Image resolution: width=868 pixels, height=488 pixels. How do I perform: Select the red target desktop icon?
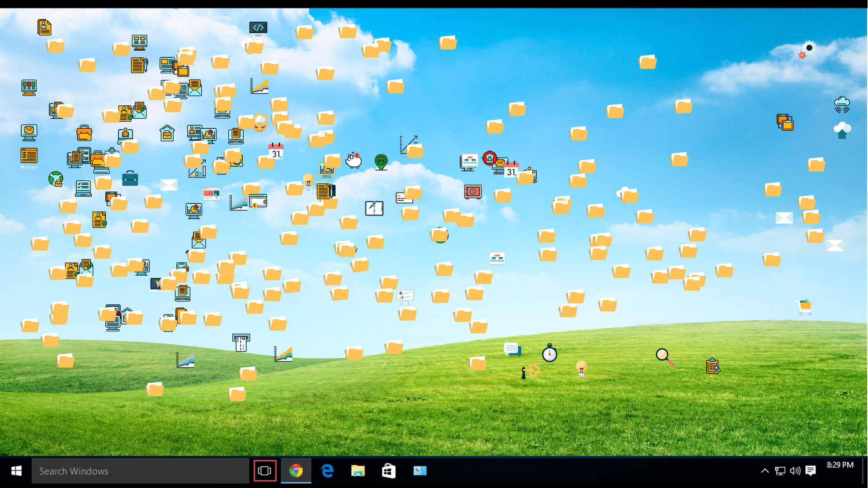[490, 158]
